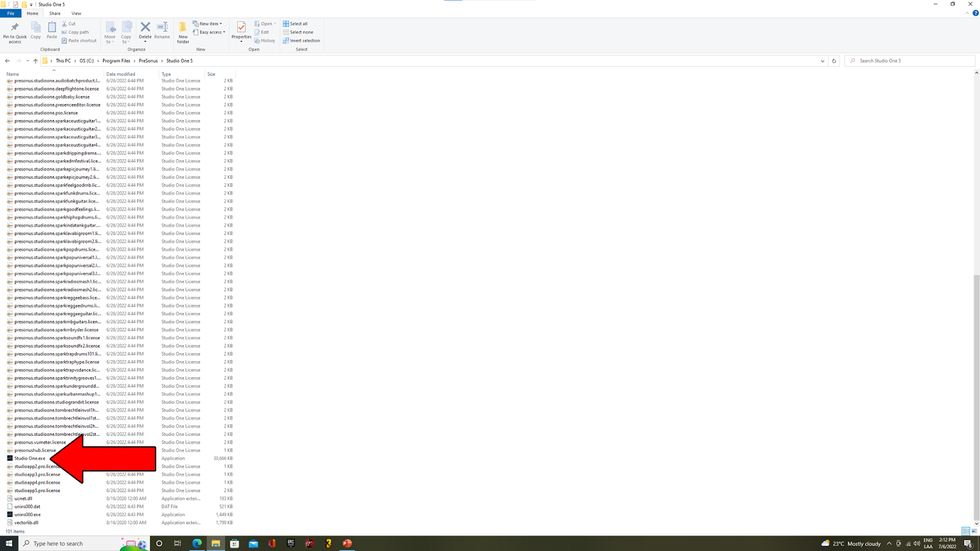Open Task View on the taskbar

[x=178, y=544]
